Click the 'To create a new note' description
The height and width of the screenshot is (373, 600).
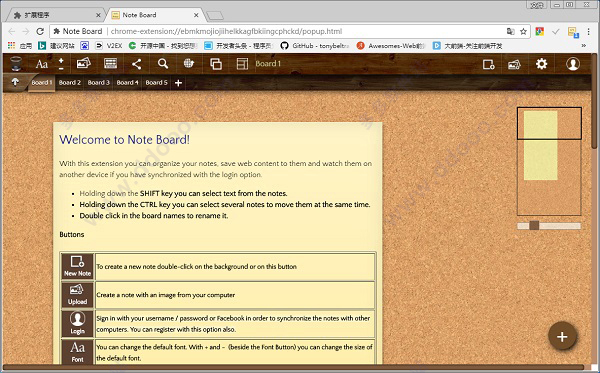pyautogui.click(x=196, y=267)
